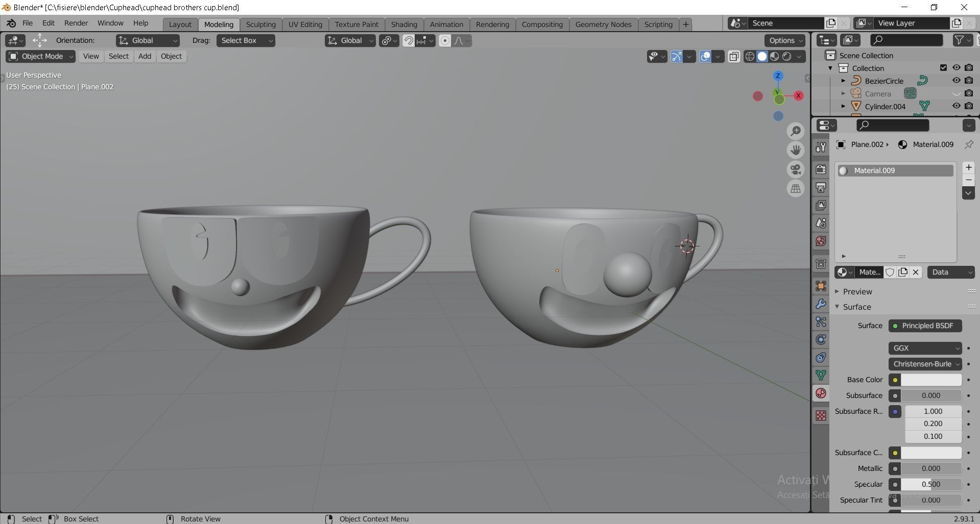Collapse the Collection tree
Image resolution: width=980 pixels, height=524 pixels.
830,68
